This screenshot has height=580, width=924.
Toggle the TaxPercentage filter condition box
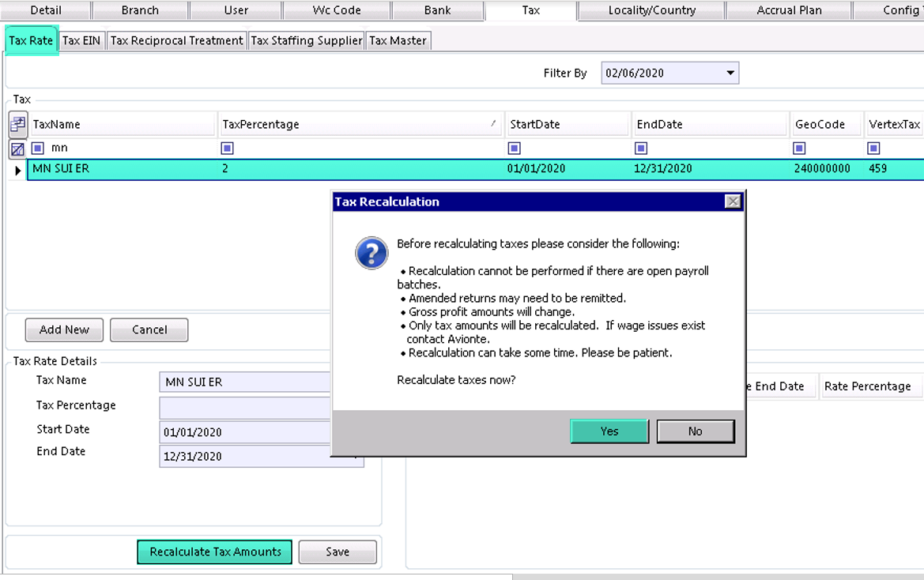[227, 149]
